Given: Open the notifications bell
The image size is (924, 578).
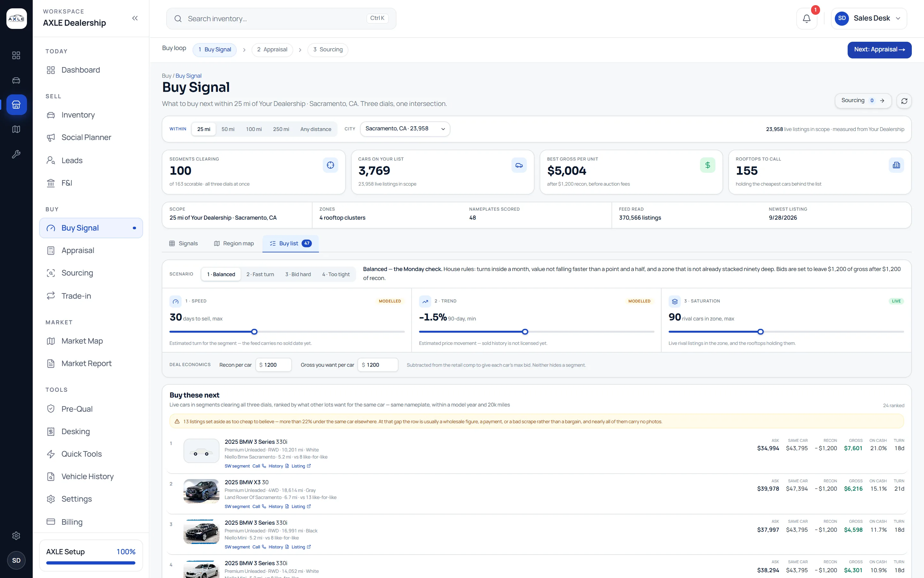Looking at the screenshot, I should pyautogui.click(x=806, y=18).
